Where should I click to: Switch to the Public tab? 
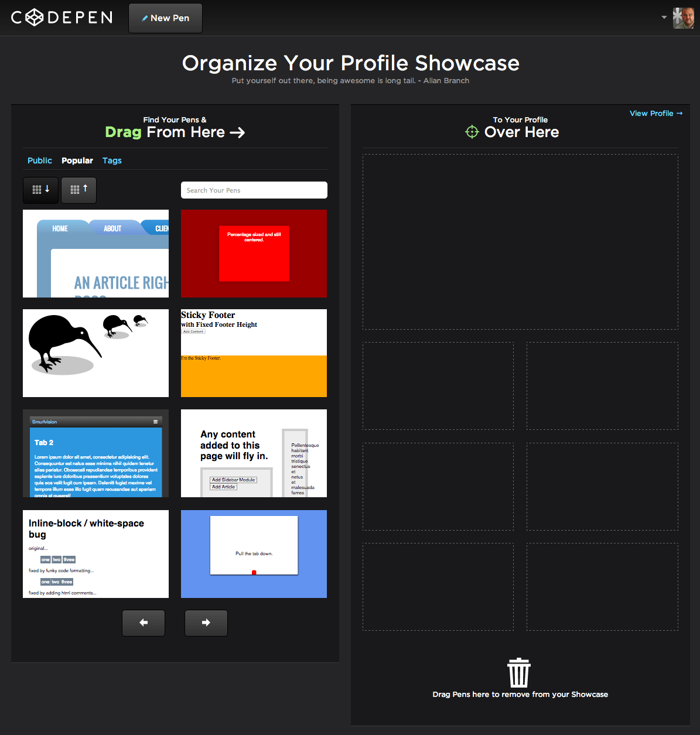(39, 160)
